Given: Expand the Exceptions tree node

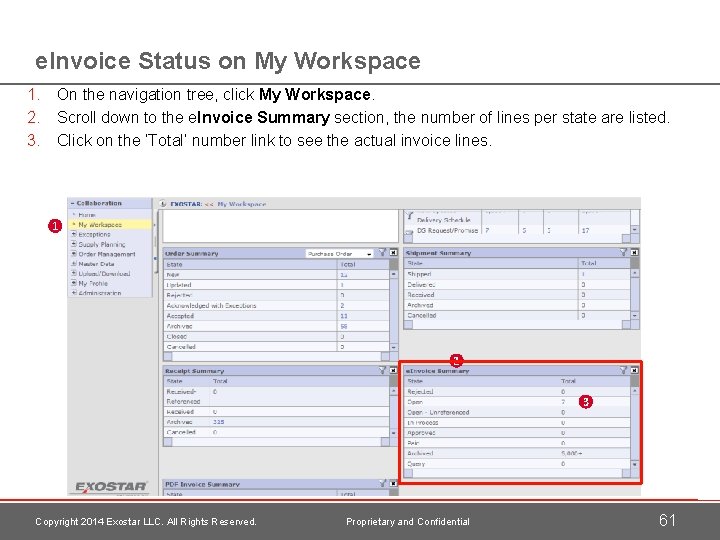Looking at the screenshot, I should coord(73,234).
